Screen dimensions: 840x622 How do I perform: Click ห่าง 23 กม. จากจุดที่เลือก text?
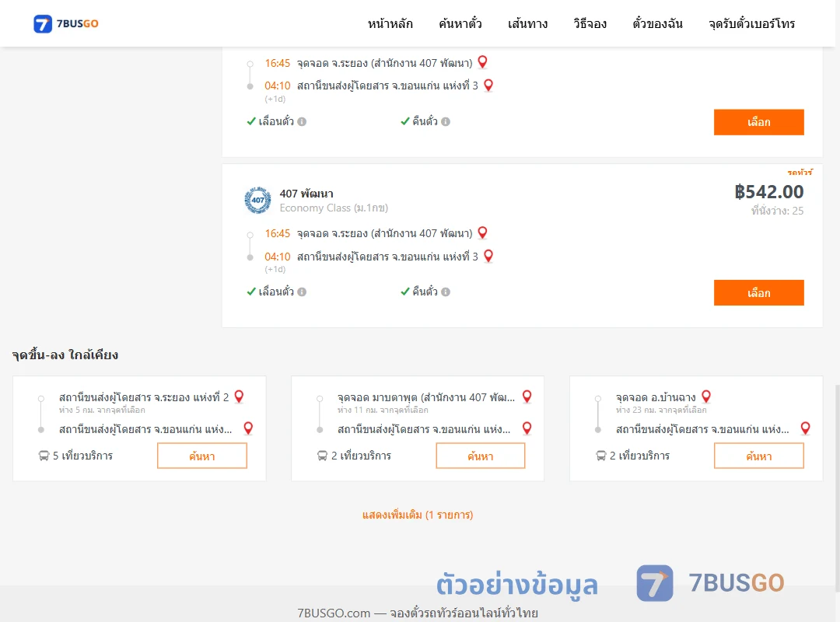(x=661, y=410)
